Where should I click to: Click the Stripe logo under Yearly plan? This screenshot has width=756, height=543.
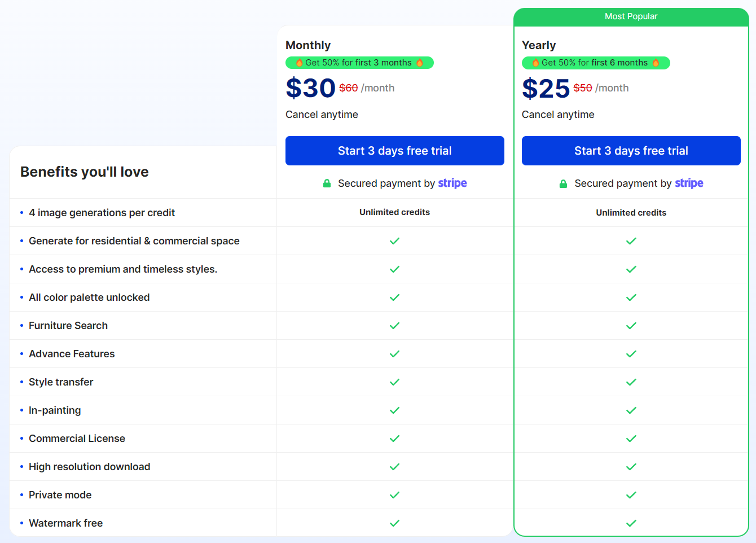(x=689, y=183)
